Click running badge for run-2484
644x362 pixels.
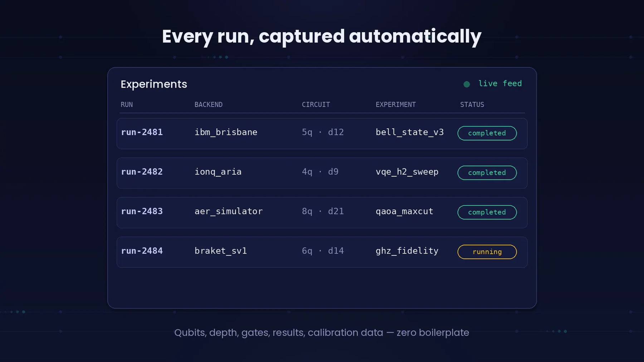pyautogui.click(x=487, y=252)
